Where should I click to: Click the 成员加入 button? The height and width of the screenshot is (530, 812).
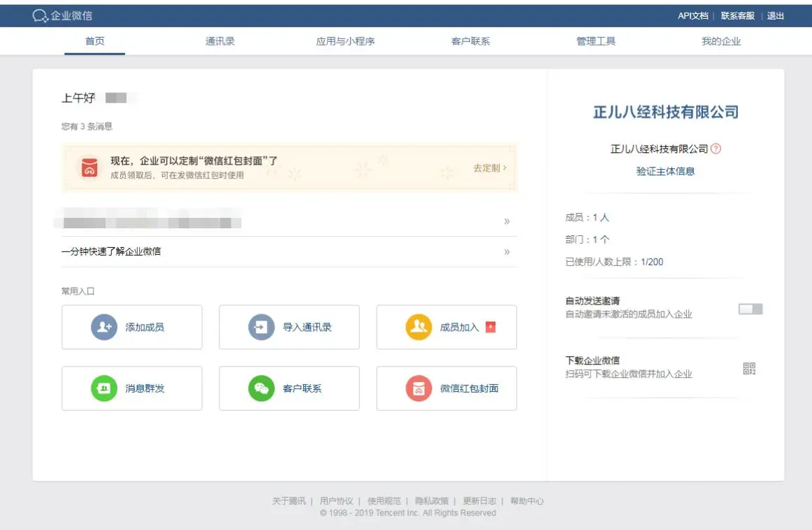447,327
